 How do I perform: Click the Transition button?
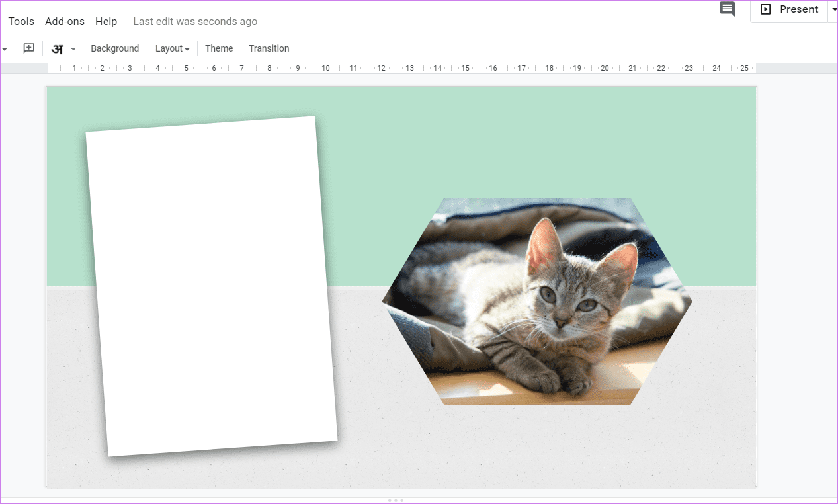click(269, 48)
